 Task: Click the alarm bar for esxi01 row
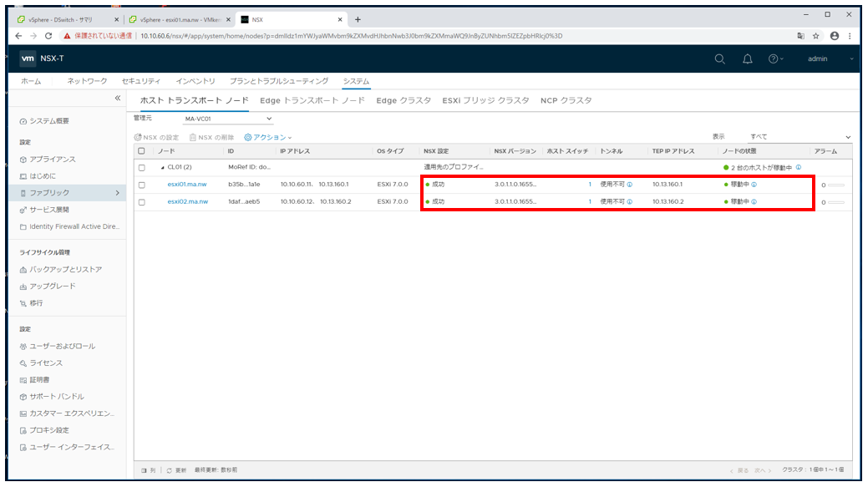836,185
